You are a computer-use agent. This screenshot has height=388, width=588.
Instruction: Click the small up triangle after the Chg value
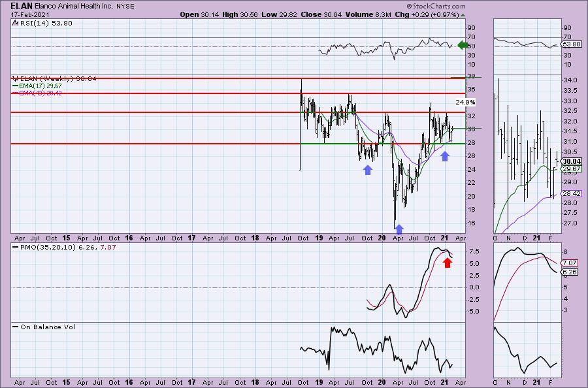point(463,16)
